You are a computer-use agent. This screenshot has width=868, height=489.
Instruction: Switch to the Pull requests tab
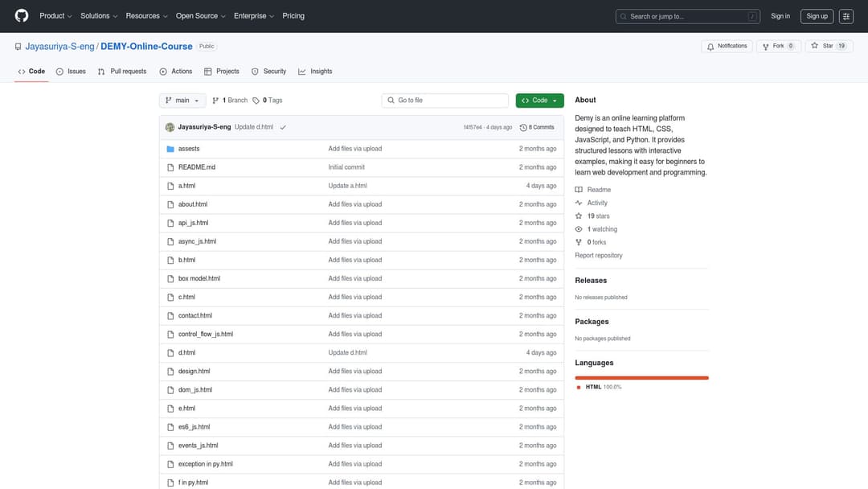(122, 72)
